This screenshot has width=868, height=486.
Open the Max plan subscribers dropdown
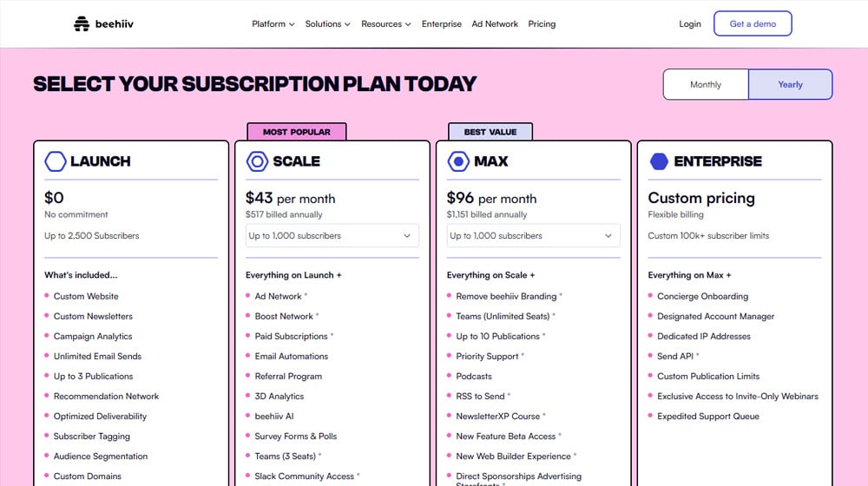click(534, 235)
